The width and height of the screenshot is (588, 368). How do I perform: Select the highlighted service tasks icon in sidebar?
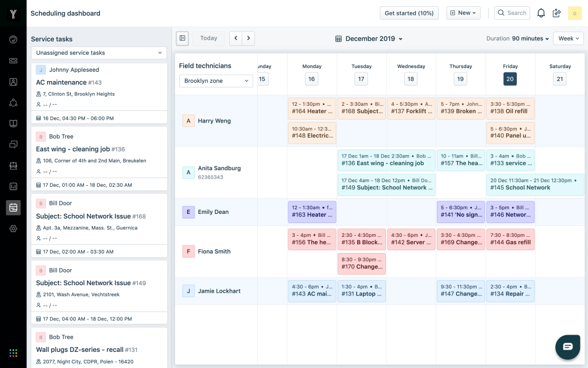coord(13,208)
